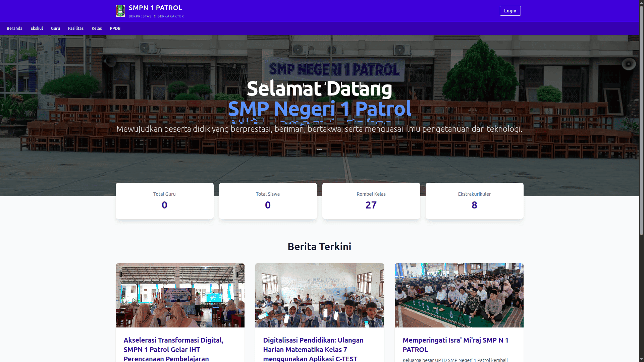Open the IHT workshop news thumbnail
This screenshot has width=644, height=362.
(180, 295)
